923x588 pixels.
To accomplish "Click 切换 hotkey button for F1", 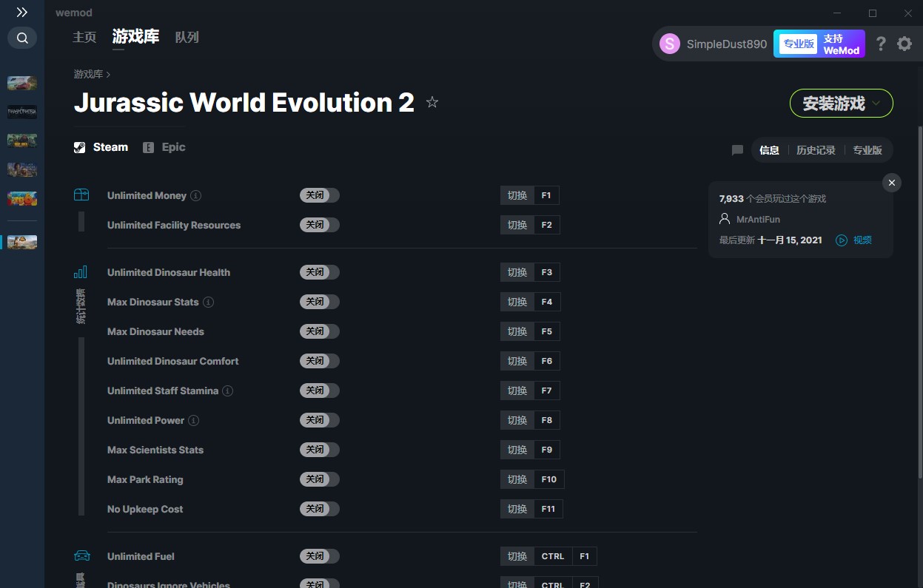I will point(517,195).
